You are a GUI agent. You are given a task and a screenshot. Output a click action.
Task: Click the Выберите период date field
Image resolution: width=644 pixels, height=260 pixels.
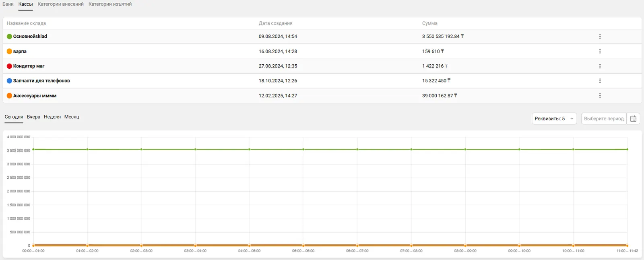pos(603,119)
